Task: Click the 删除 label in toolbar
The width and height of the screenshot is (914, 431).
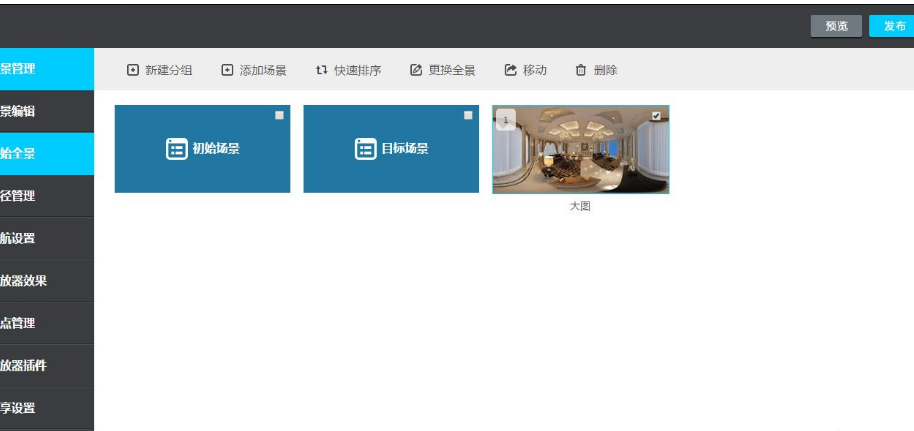Action: coord(605,71)
